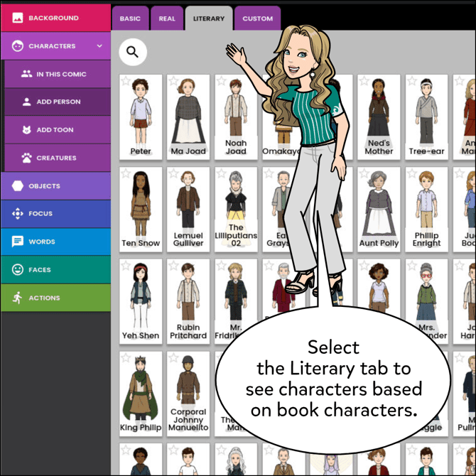Star the King Philip character
Viewport: 476px width, 476px height.
[126, 358]
